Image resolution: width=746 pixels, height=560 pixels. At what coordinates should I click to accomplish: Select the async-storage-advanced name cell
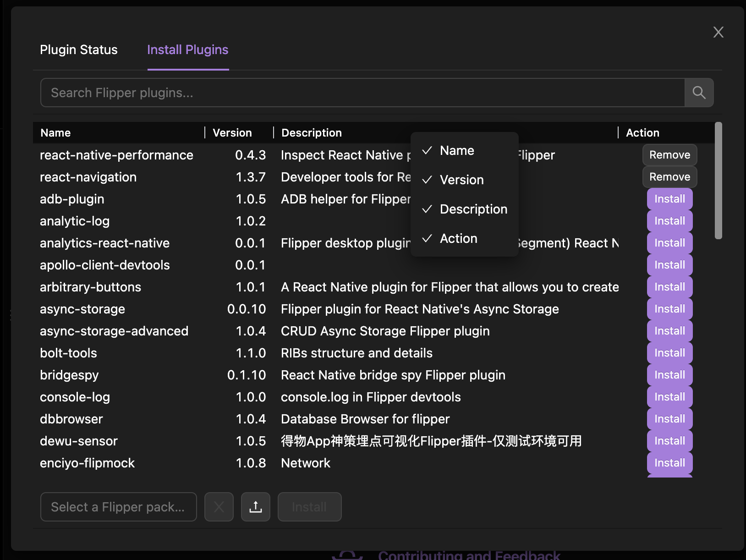[114, 331]
